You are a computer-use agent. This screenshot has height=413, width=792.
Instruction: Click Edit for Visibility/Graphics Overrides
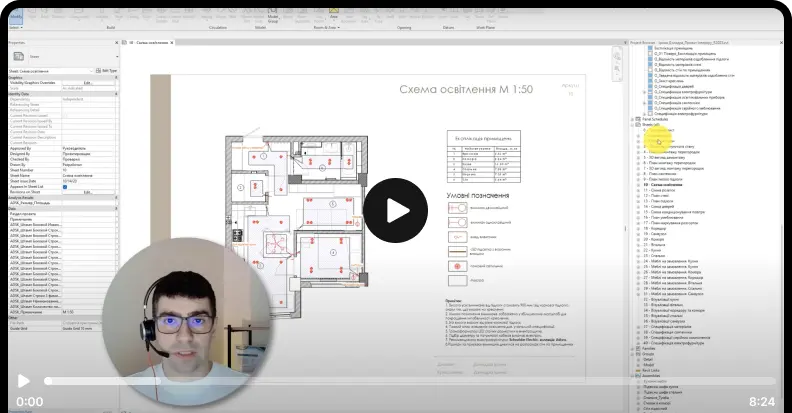coord(87,83)
